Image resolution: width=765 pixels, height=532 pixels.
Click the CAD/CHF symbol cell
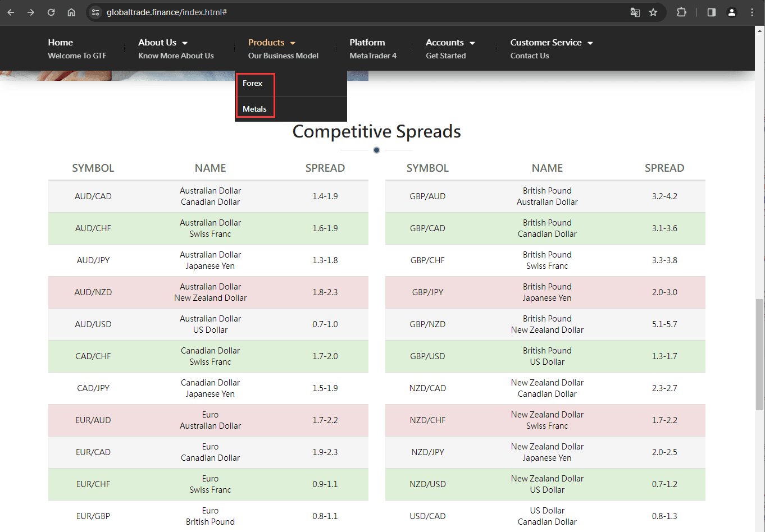(93, 356)
